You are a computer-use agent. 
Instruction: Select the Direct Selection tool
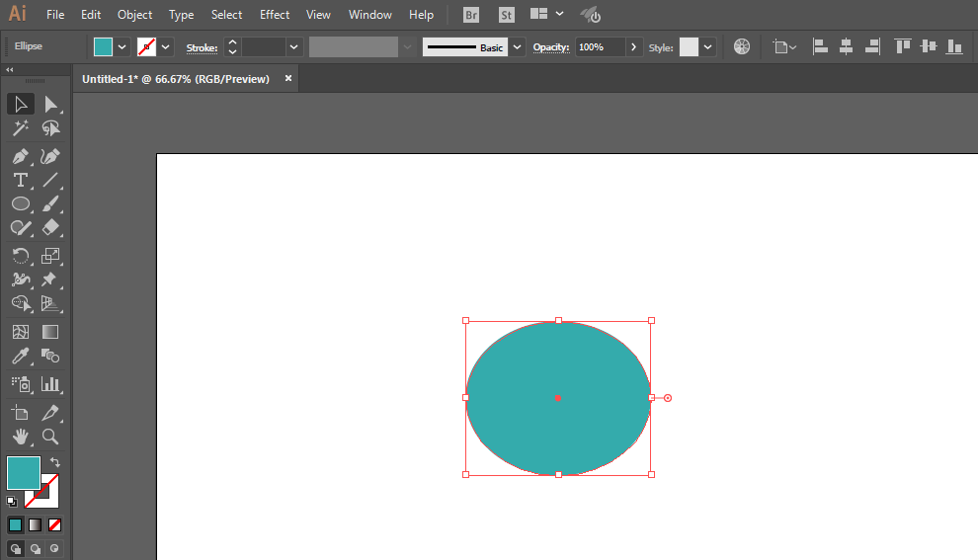[50, 104]
